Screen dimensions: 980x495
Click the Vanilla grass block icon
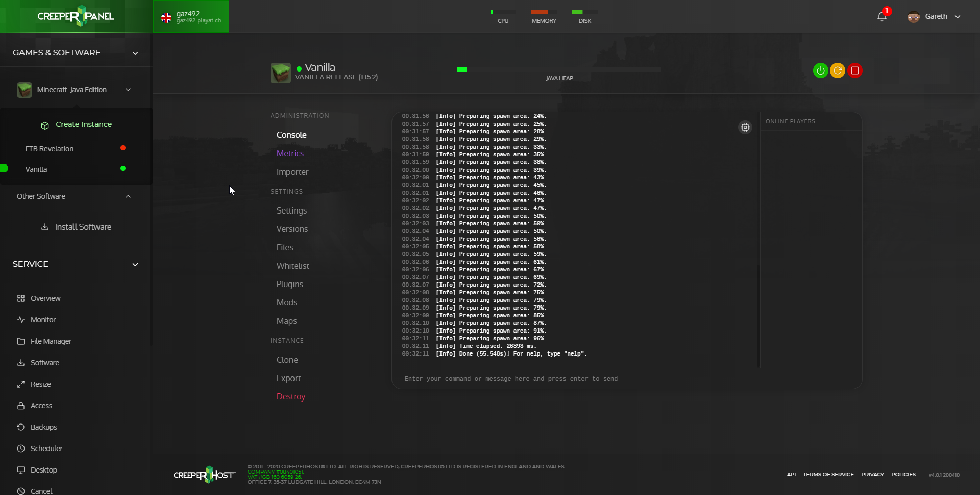point(281,73)
